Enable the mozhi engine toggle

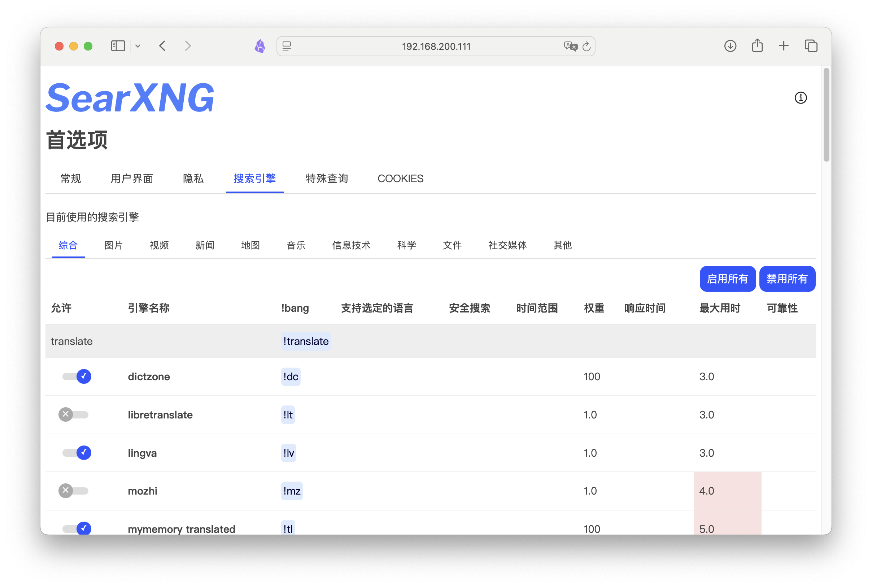[x=74, y=491]
